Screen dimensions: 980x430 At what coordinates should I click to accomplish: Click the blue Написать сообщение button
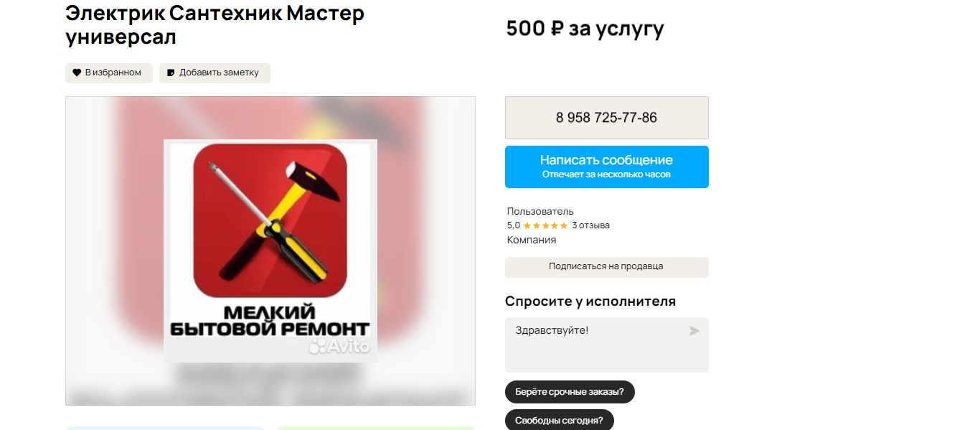coord(607,167)
